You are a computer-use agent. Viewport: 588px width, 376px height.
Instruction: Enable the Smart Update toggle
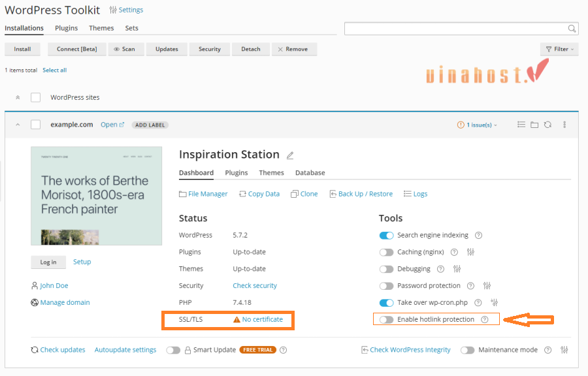click(173, 350)
